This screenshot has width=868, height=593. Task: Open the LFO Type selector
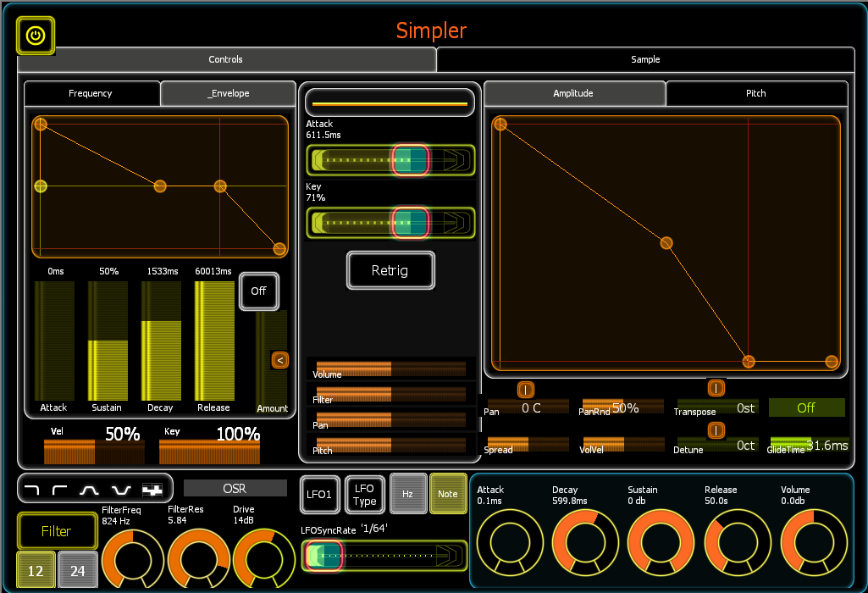click(x=364, y=495)
